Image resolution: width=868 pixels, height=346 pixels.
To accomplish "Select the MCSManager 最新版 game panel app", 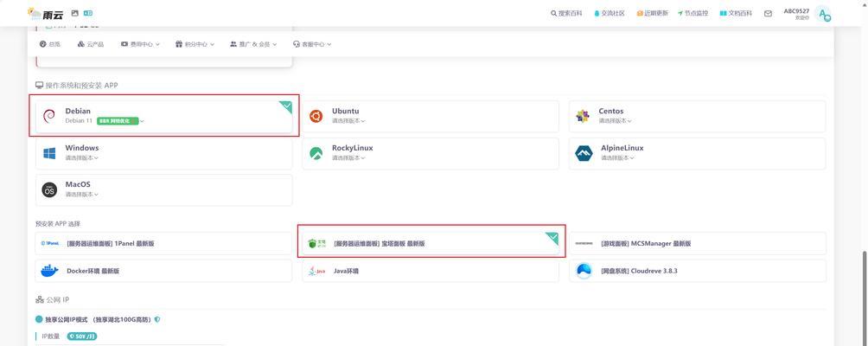I will pyautogui.click(x=697, y=244).
